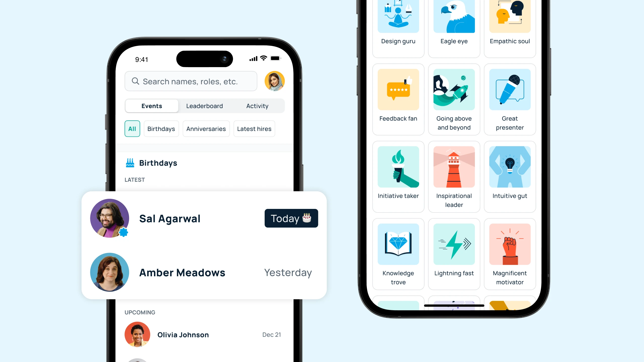644x362 pixels.
Task: Select the All filter chip
Action: pyautogui.click(x=132, y=128)
